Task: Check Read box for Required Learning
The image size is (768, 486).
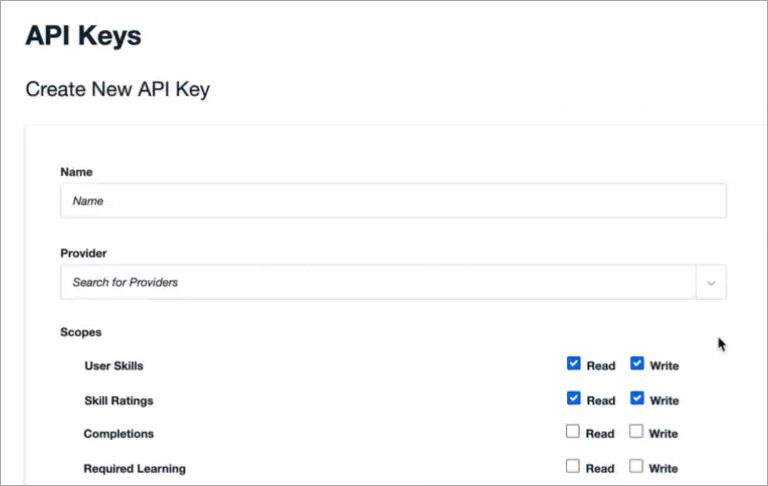Action: pos(573,466)
